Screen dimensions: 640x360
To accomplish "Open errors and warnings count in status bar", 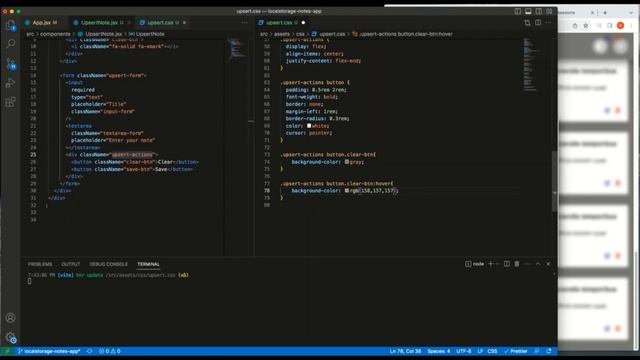I will 110,351.
